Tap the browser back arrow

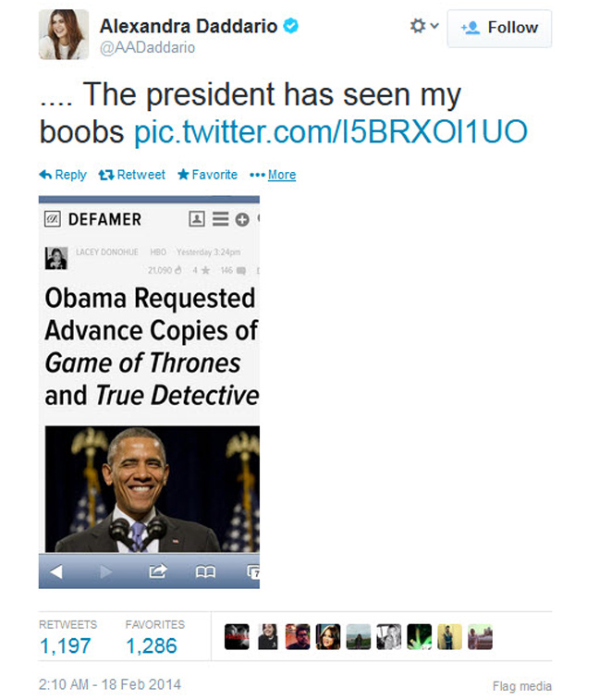[56, 572]
